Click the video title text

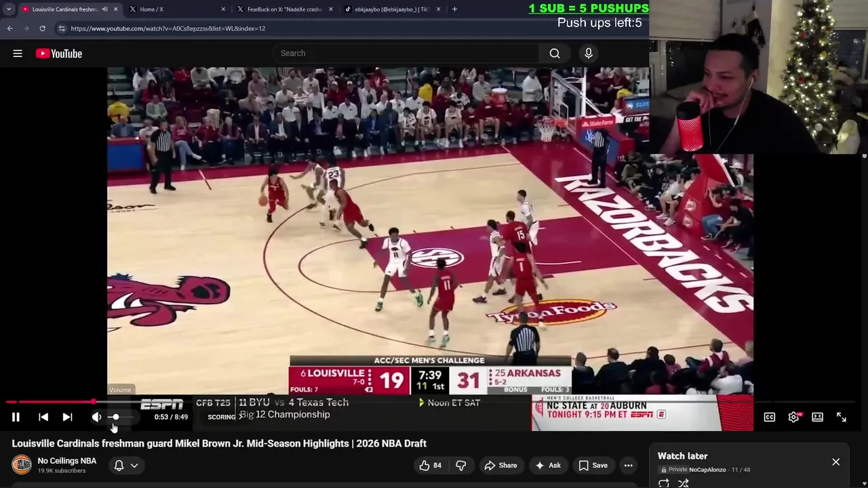point(219,443)
